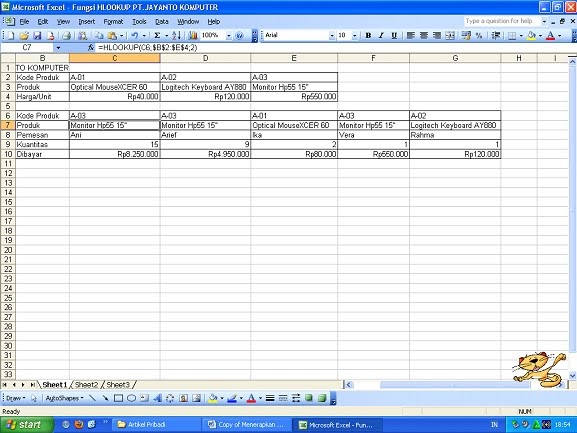Click the Increase Indent icon
Image resolution: width=577 pixels, height=433 pixels.
point(496,36)
